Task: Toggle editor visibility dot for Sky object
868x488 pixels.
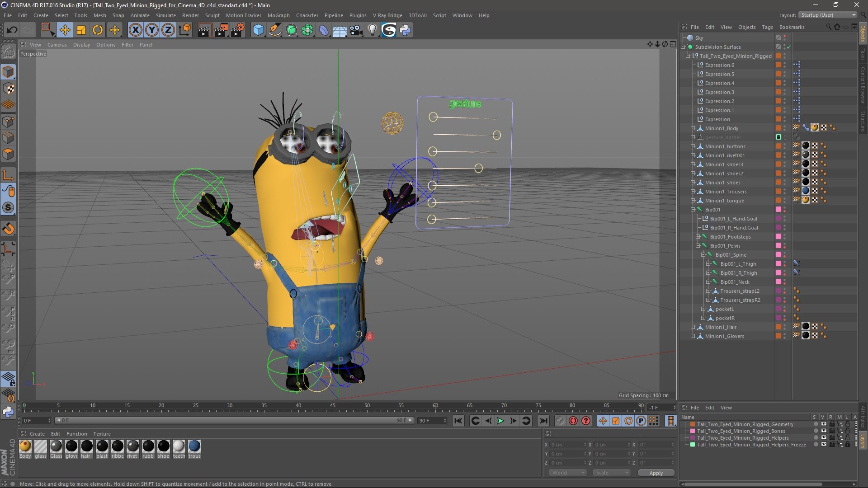Action: click(x=785, y=36)
